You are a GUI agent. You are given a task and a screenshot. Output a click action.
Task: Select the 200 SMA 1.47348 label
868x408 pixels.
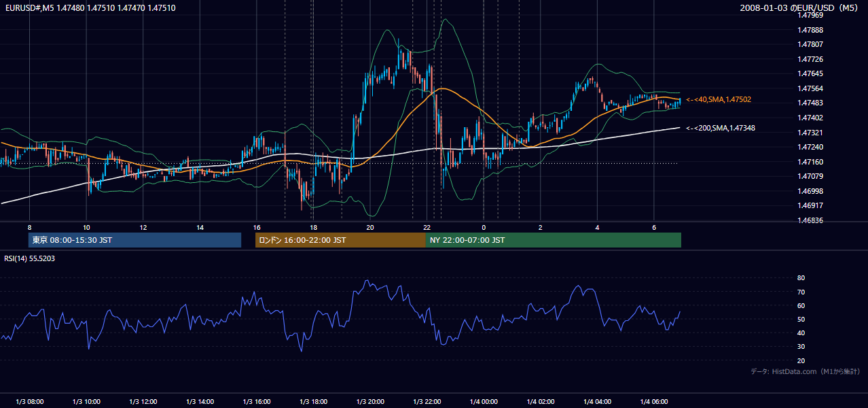pyautogui.click(x=721, y=128)
